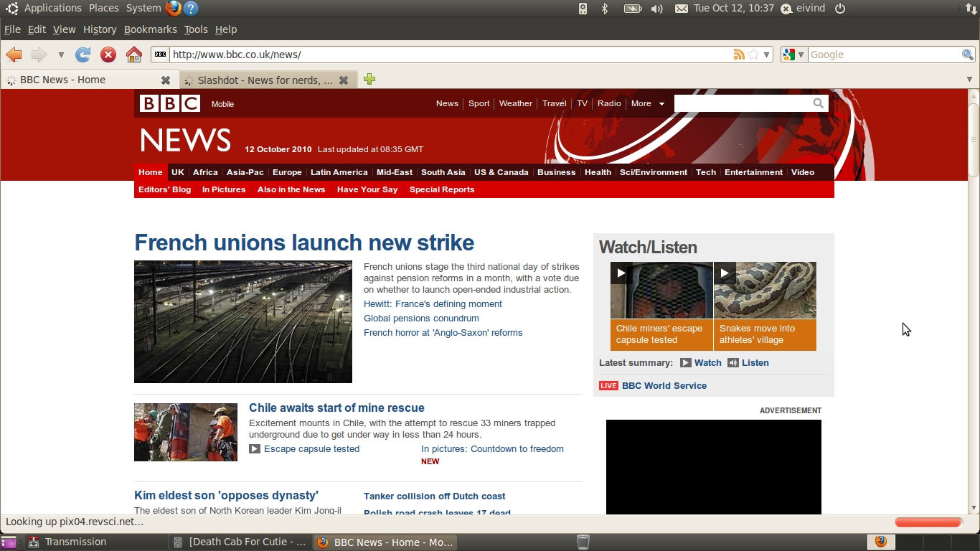980x551 pixels.
Task: Click the Escape capsule tested video link
Action: (311, 448)
